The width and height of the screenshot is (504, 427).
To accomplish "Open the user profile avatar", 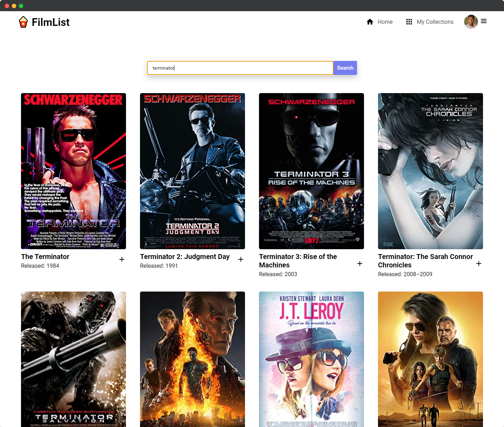I will [471, 22].
